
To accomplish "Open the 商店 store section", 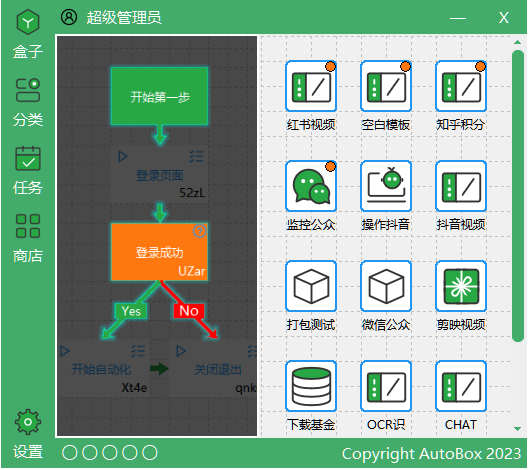I will (28, 239).
